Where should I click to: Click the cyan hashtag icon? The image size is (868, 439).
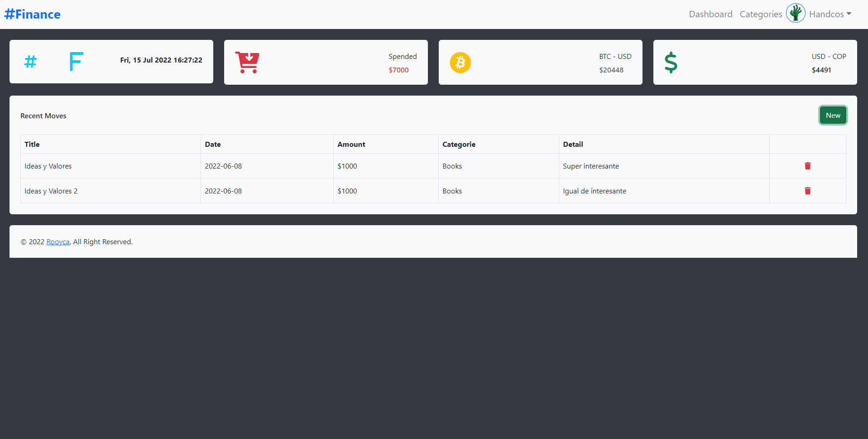[30, 62]
